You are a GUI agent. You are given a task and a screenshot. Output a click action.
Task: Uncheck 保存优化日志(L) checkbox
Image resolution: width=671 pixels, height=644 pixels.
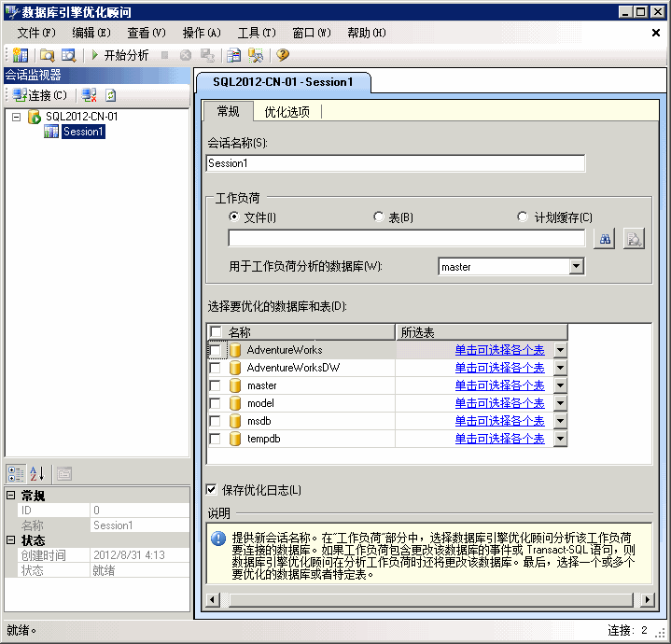(211, 489)
